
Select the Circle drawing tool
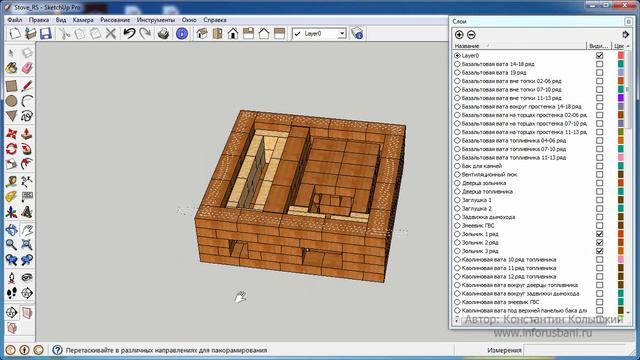click(11, 101)
